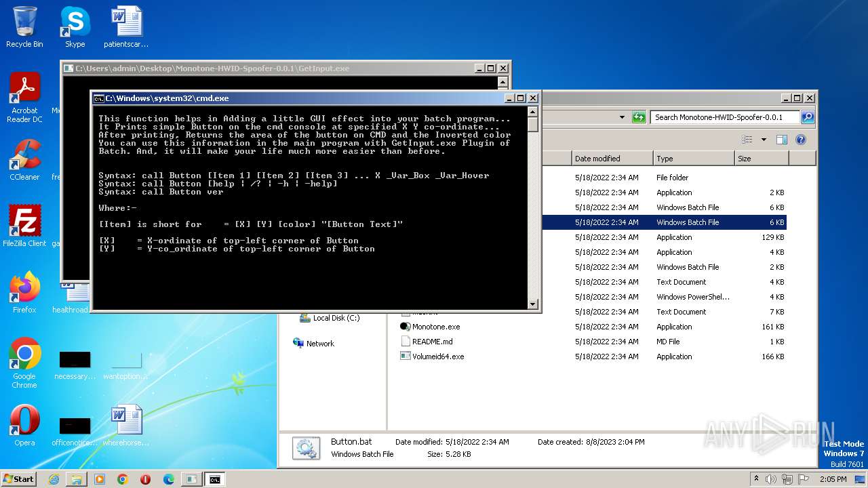The width and height of the screenshot is (868, 488).
Task: Select Network in navigation pane
Action: (x=313, y=344)
